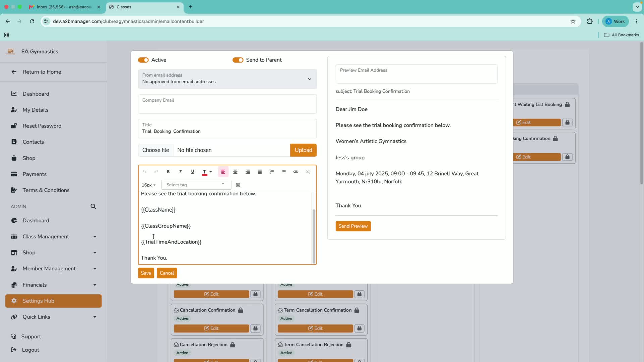This screenshot has width=644, height=362.
Task: Insert a link into the email
Action: pyautogui.click(x=296, y=172)
